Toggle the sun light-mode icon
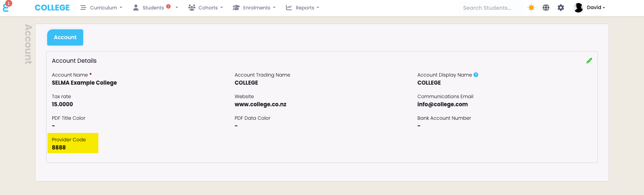This screenshot has width=644, height=195. [x=531, y=8]
